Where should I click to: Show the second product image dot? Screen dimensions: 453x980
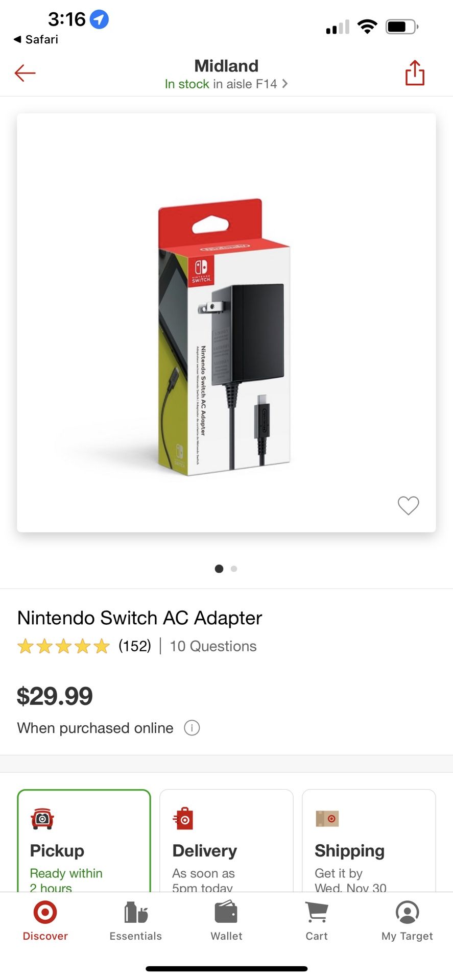coord(234,569)
